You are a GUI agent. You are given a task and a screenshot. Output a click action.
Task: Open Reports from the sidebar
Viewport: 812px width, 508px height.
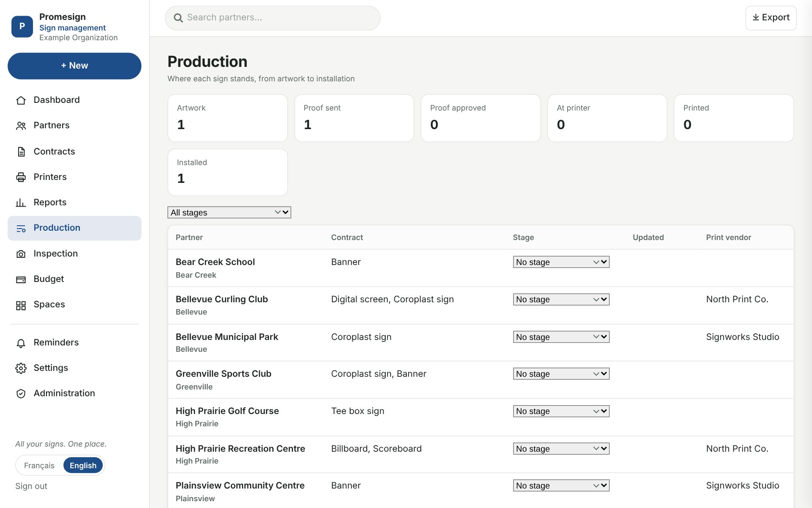74,202
